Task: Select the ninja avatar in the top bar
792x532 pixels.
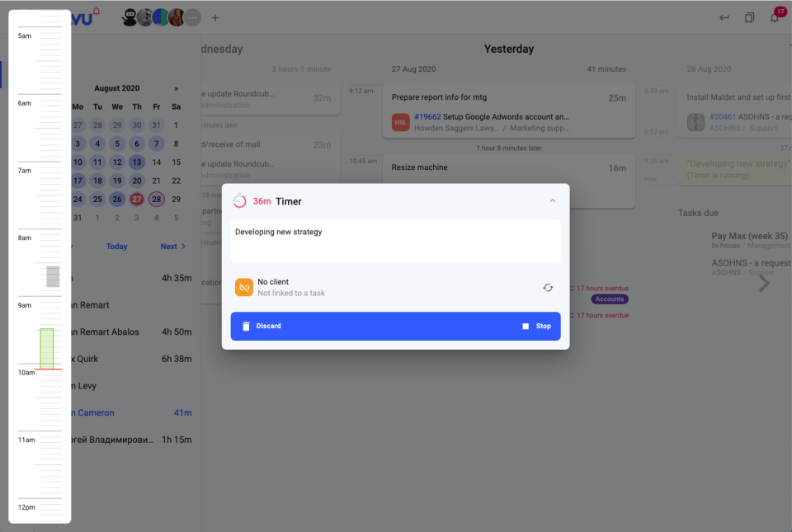Action: (x=130, y=17)
